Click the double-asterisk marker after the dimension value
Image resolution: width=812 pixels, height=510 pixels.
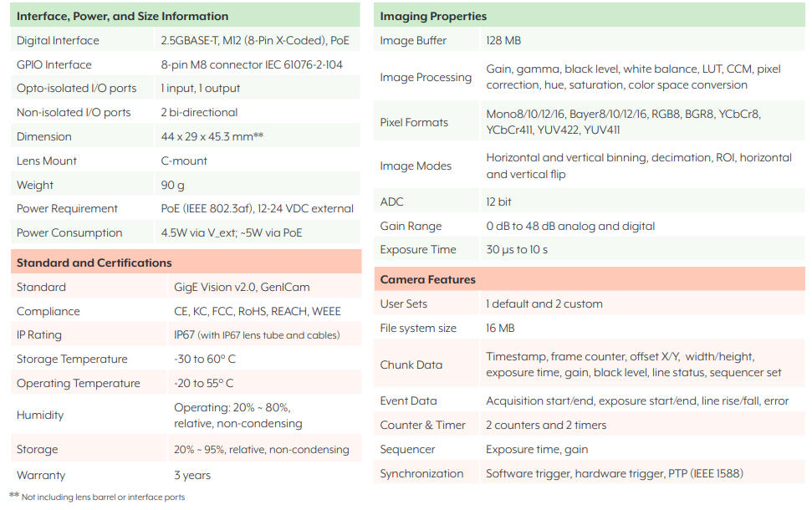point(258,136)
